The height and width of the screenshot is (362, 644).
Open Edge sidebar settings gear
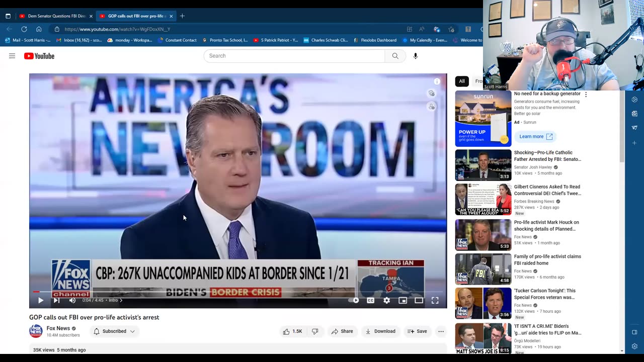[634, 346]
